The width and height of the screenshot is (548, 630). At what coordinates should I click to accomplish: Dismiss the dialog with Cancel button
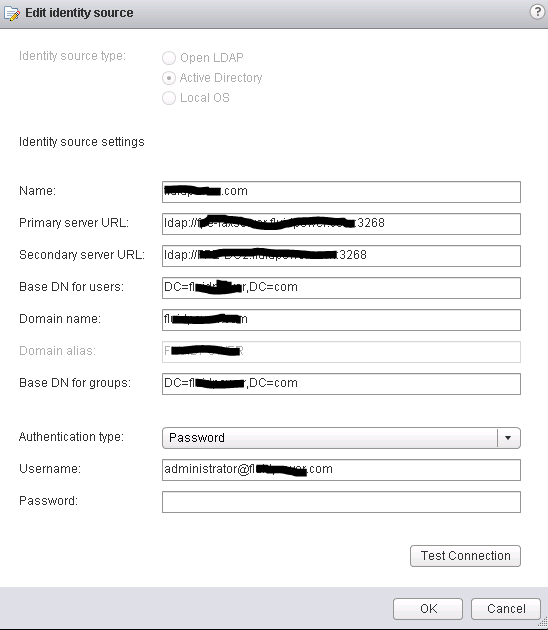tap(506, 609)
